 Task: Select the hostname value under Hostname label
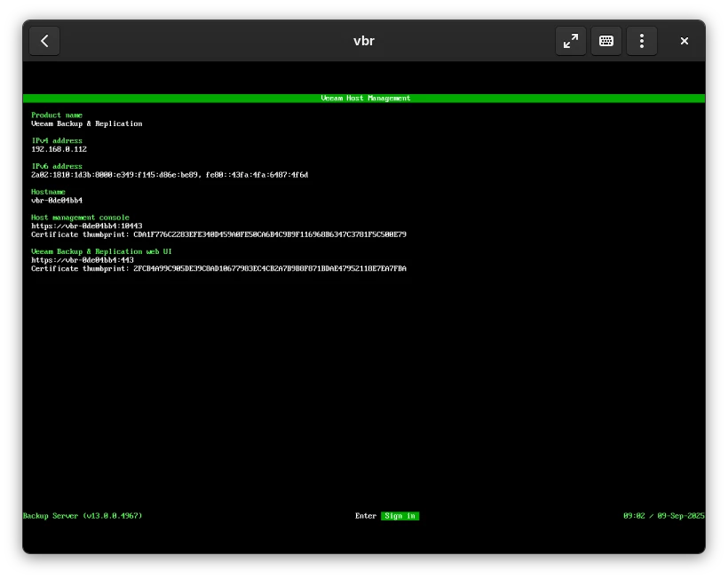coord(57,201)
